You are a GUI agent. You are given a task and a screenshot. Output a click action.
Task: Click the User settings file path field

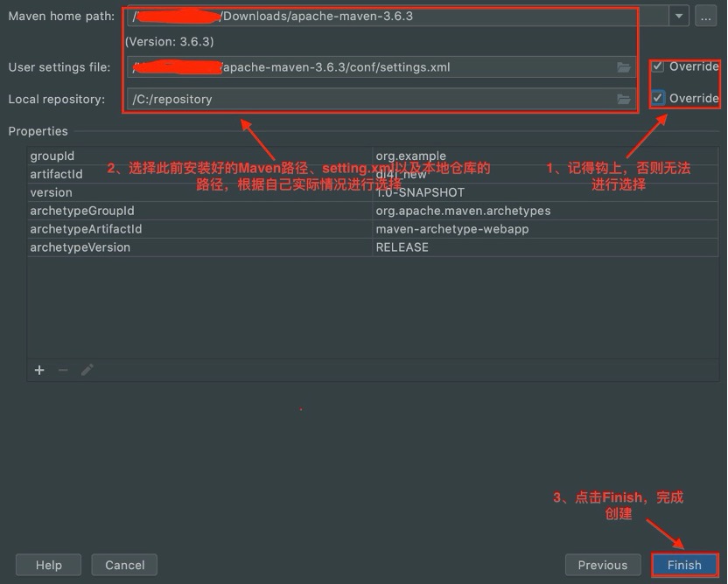[x=381, y=67]
